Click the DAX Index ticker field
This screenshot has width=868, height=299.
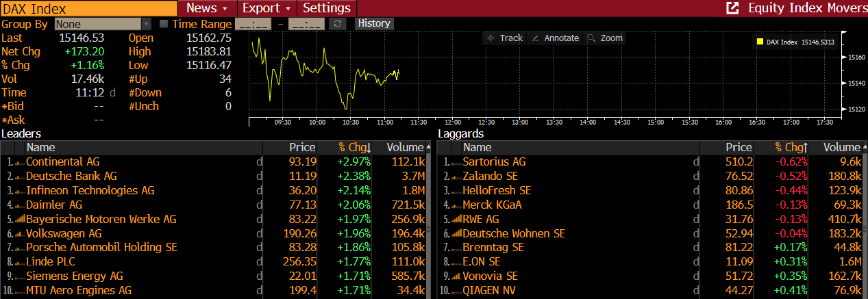pos(88,8)
